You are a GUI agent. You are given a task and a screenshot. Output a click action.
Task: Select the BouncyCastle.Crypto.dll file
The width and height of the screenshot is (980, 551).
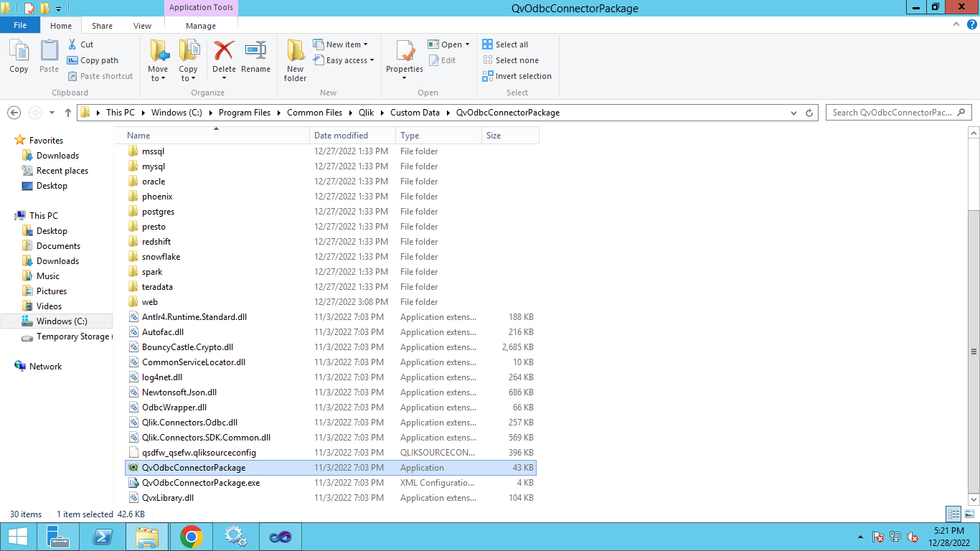[x=330, y=347]
